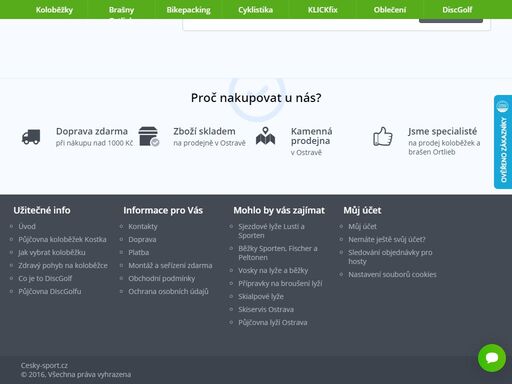Click the Informace pro Vás footer heading
The image size is (512, 384).
point(163,210)
